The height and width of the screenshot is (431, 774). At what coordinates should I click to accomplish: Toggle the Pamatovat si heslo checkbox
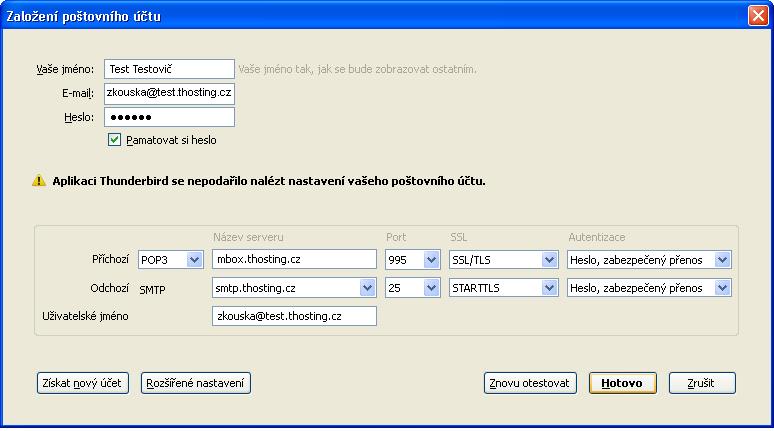coord(114,140)
